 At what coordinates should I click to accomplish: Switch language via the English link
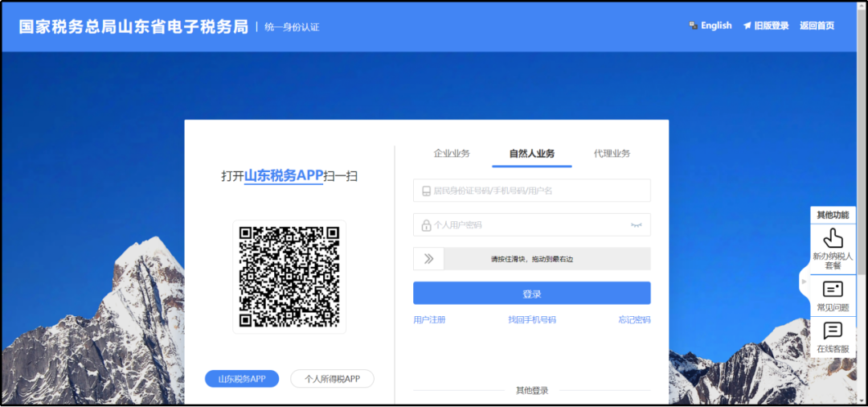(716, 26)
